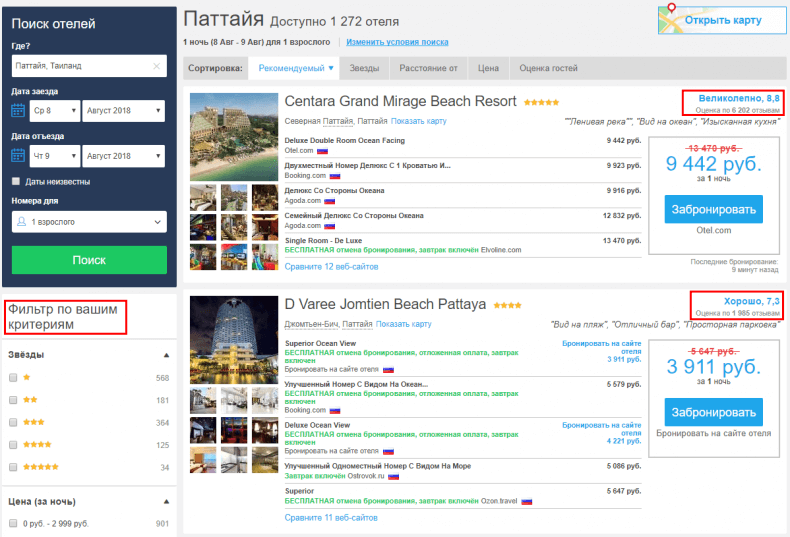Open check-in day dropdown Ср 8
Screen dimensions: 790x537
click(55, 111)
